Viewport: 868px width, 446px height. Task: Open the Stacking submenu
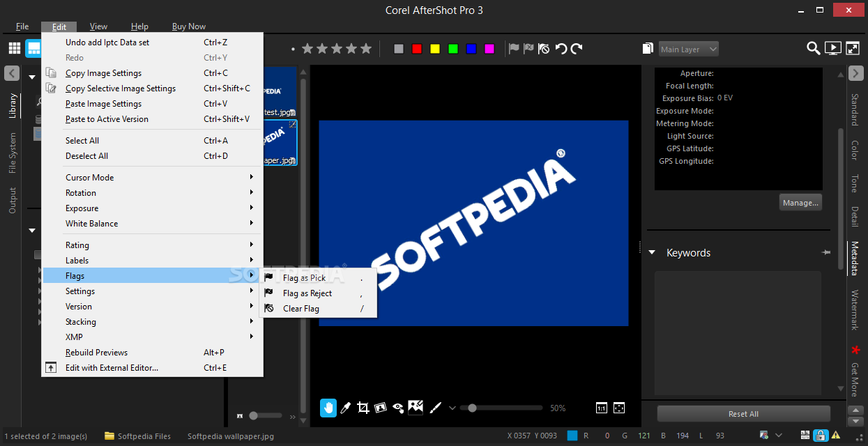(x=153, y=321)
